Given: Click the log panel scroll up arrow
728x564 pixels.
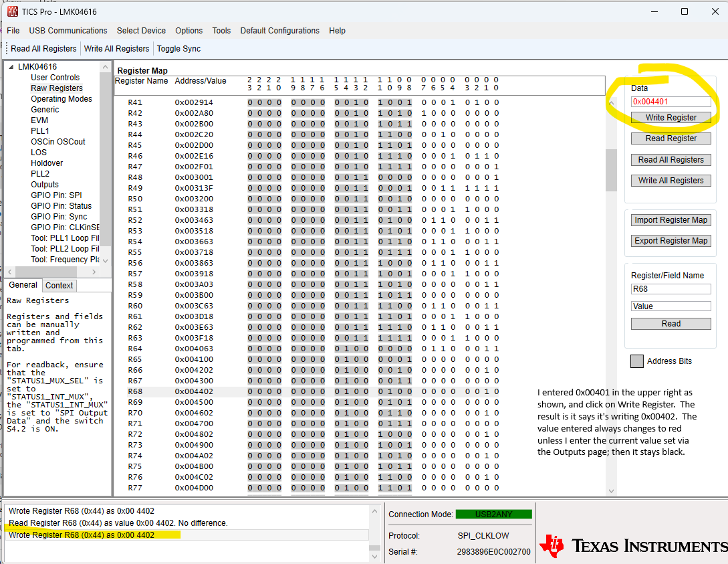Looking at the screenshot, I should (374, 511).
